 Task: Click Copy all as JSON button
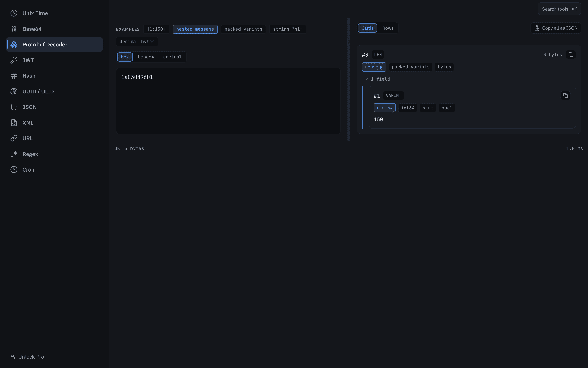(x=556, y=28)
